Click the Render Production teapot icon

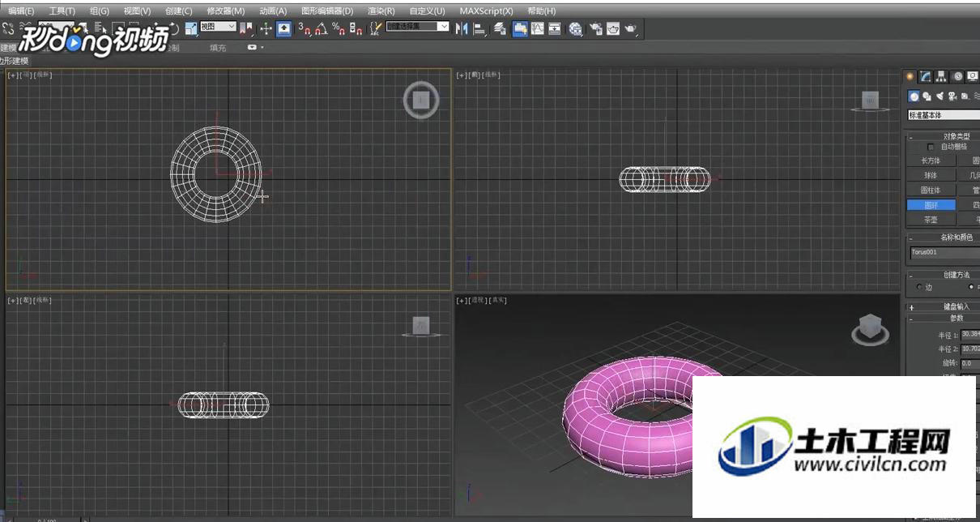[x=631, y=28]
